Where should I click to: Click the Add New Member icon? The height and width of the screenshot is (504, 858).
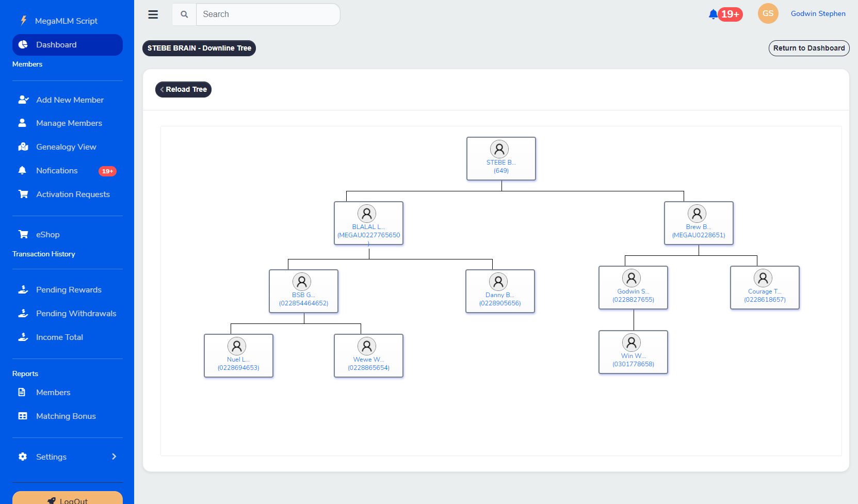click(23, 100)
